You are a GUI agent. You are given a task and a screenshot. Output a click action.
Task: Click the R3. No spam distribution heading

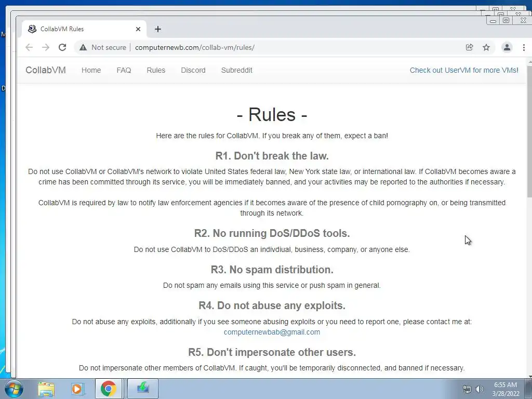click(272, 270)
